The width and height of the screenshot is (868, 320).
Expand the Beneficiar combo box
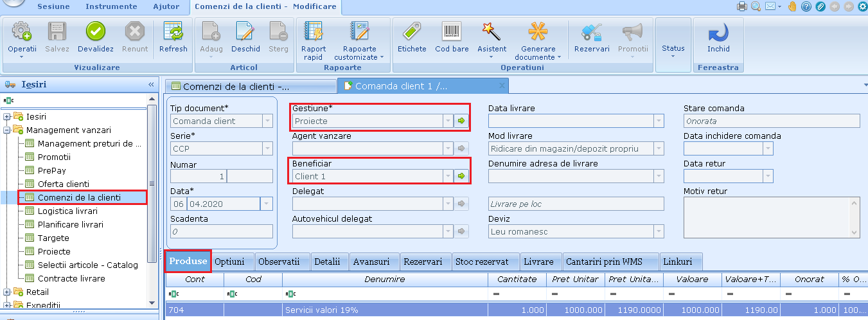click(x=448, y=176)
